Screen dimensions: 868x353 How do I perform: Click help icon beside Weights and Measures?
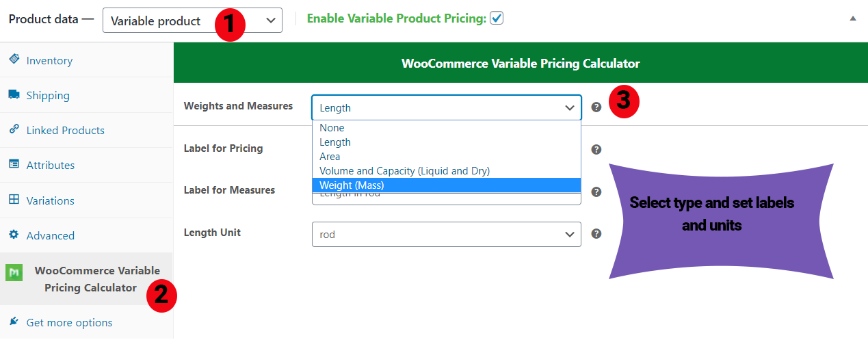click(x=596, y=107)
